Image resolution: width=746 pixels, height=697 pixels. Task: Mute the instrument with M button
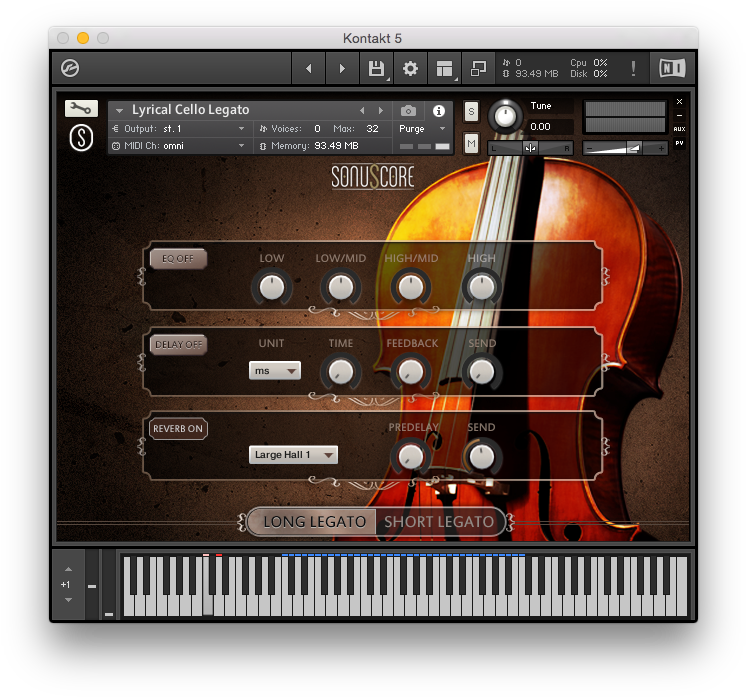coord(472,144)
